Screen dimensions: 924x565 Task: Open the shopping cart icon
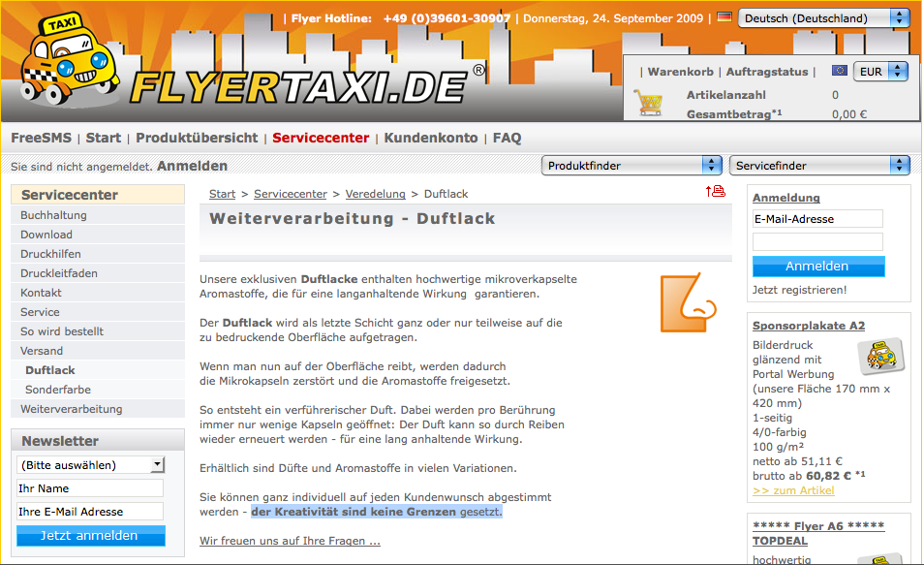coord(649,102)
